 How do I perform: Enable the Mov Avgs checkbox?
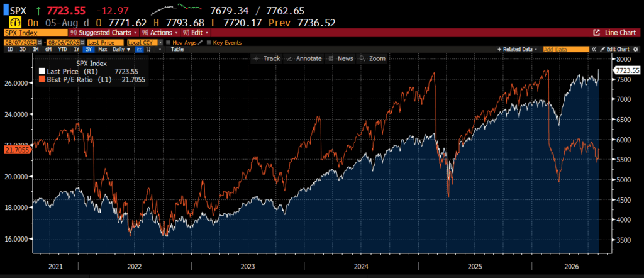click(169, 42)
